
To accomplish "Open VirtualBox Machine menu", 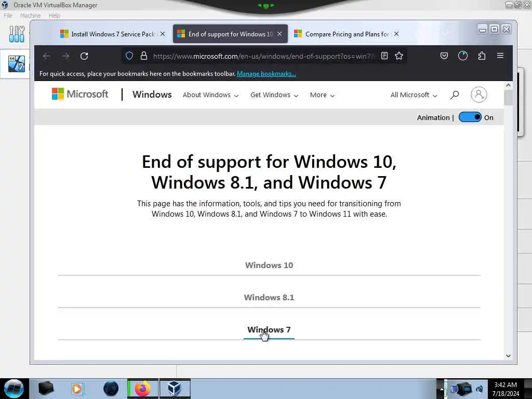I will 31,16.
